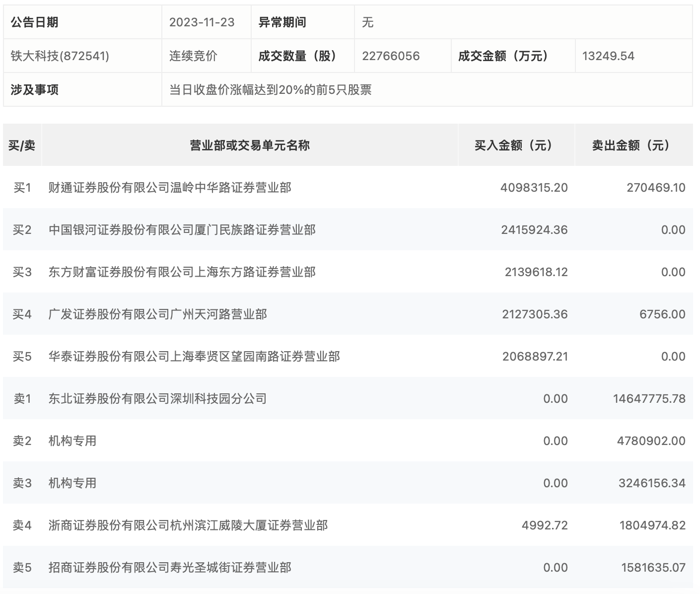This screenshot has width=700, height=594.
Task: Select the 卖4 row label
Action: [x=22, y=525]
